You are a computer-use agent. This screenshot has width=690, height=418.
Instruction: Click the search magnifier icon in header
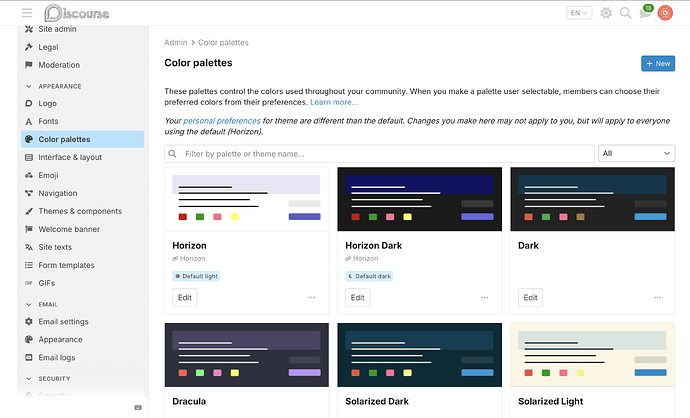pos(625,13)
